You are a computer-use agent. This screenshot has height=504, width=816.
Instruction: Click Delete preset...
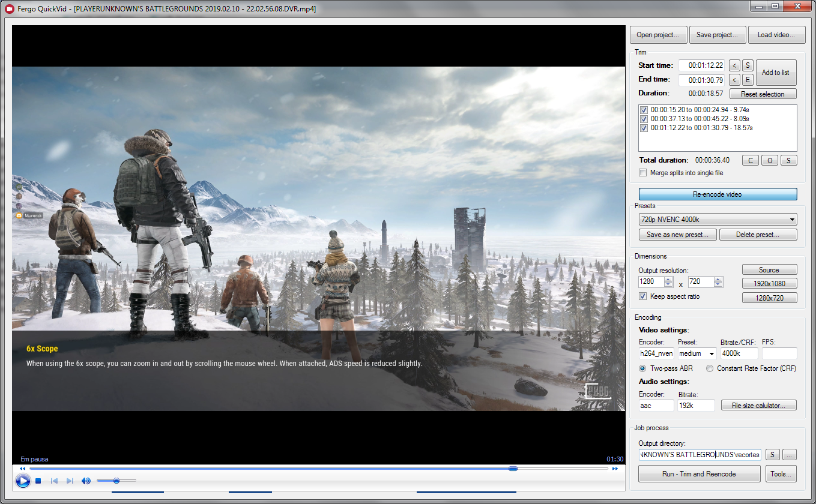point(758,235)
